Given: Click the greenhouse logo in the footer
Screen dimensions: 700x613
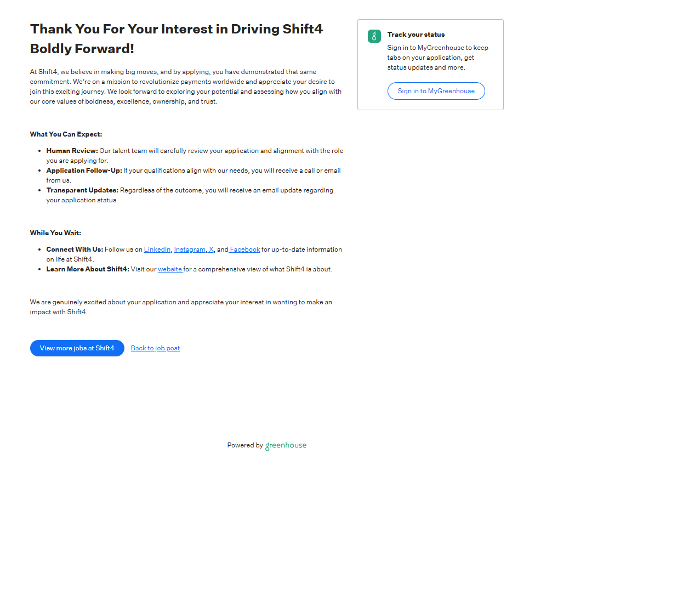Looking at the screenshot, I should (x=286, y=446).
